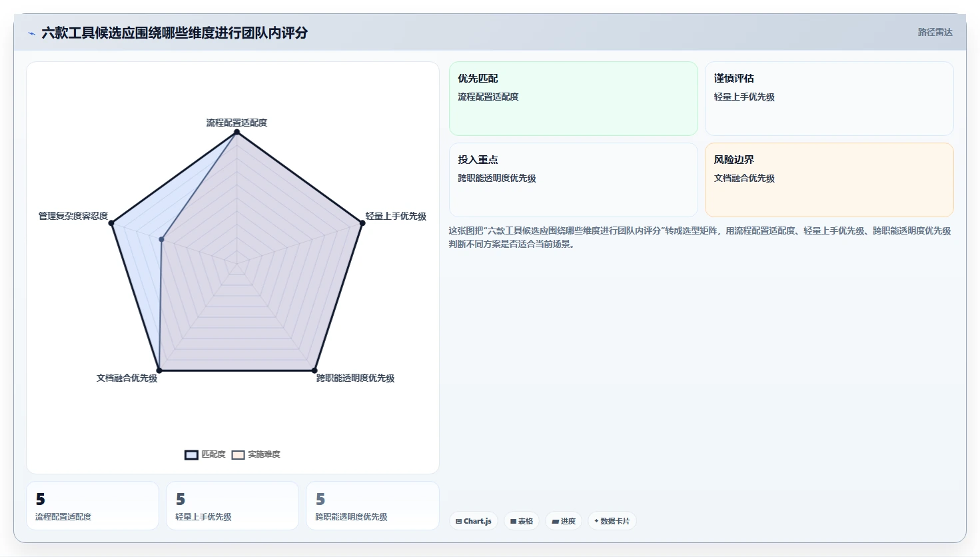Click the radar axis label 流程配置适配度

[237, 123]
